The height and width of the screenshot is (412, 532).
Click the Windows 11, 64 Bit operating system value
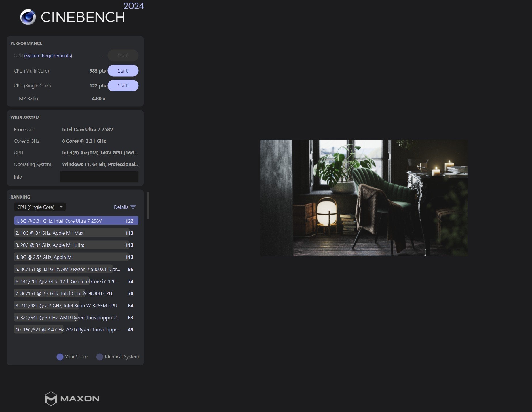[100, 164]
